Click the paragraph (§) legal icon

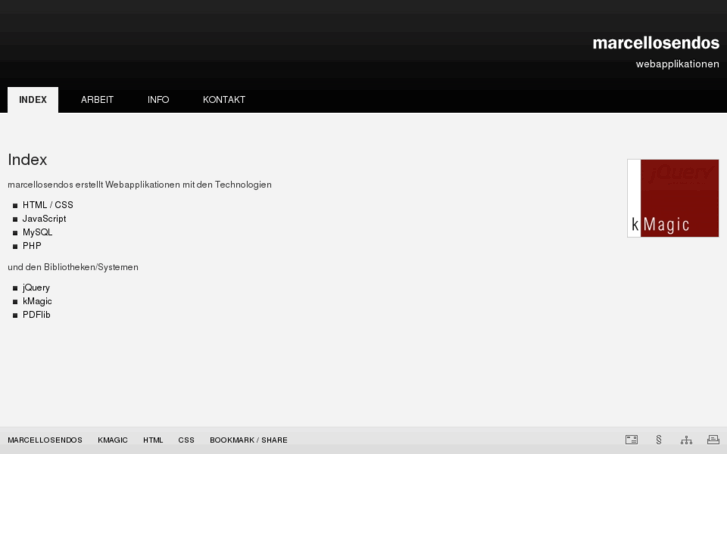pyautogui.click(x=659, y=440)
